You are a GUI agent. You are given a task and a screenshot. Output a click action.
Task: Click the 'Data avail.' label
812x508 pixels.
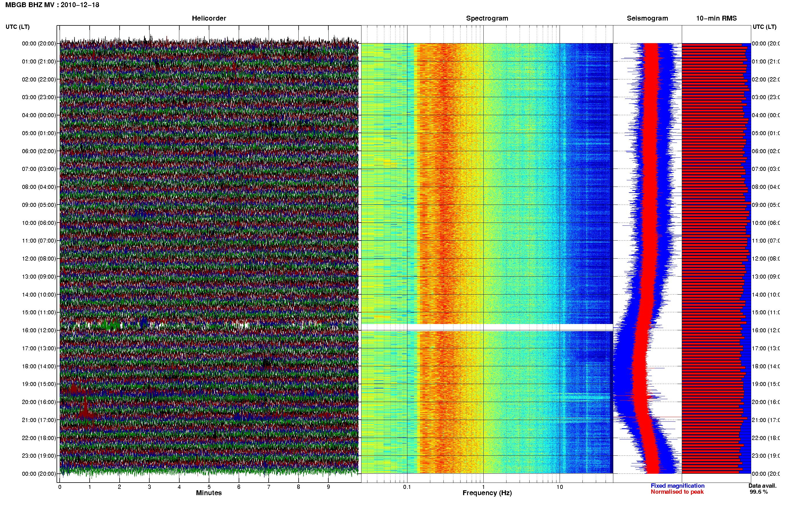pyautogui.click(x=762, y=486)
